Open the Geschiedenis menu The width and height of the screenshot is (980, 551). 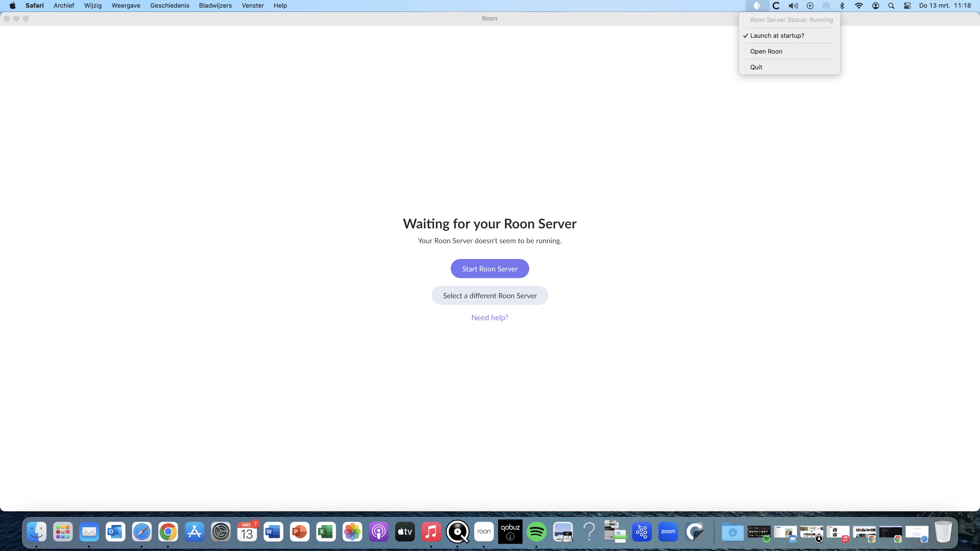[x=170, y=6]
